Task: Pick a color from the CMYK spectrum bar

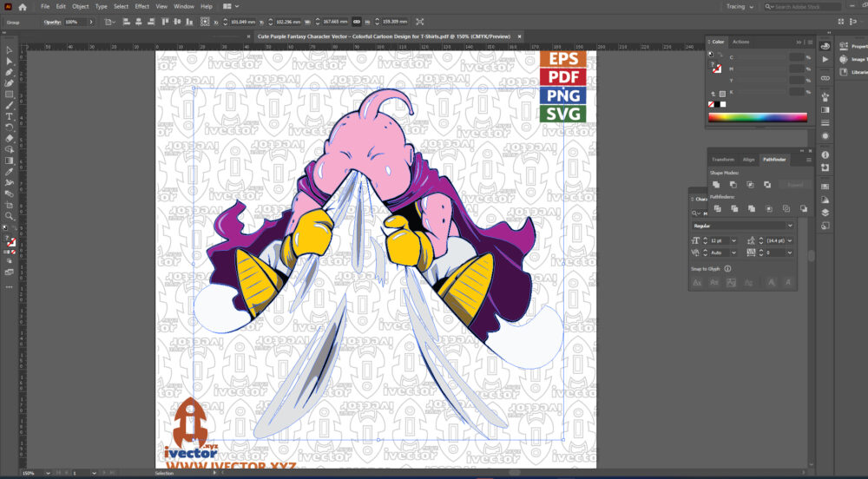Action: click(x=757, y=116)
